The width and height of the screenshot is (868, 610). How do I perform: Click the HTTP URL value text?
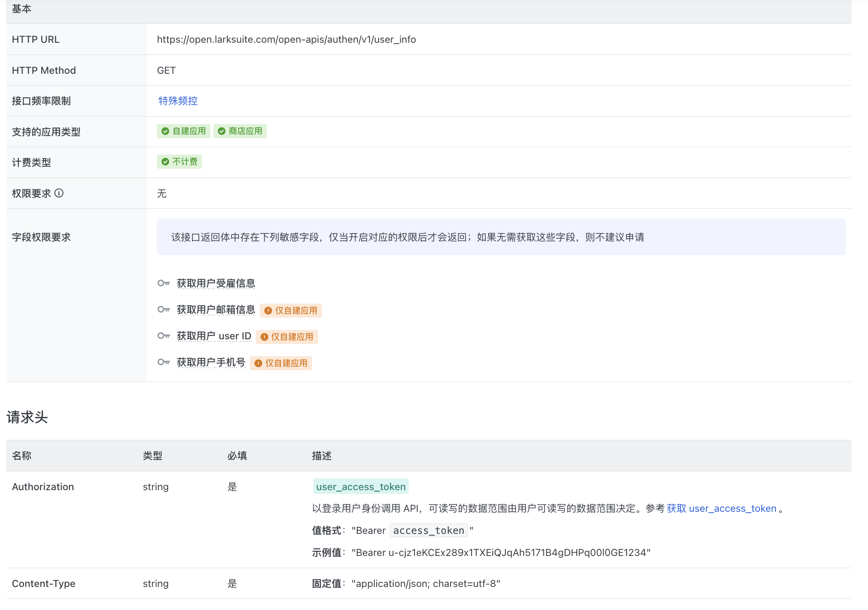click(x=286, y=39)
